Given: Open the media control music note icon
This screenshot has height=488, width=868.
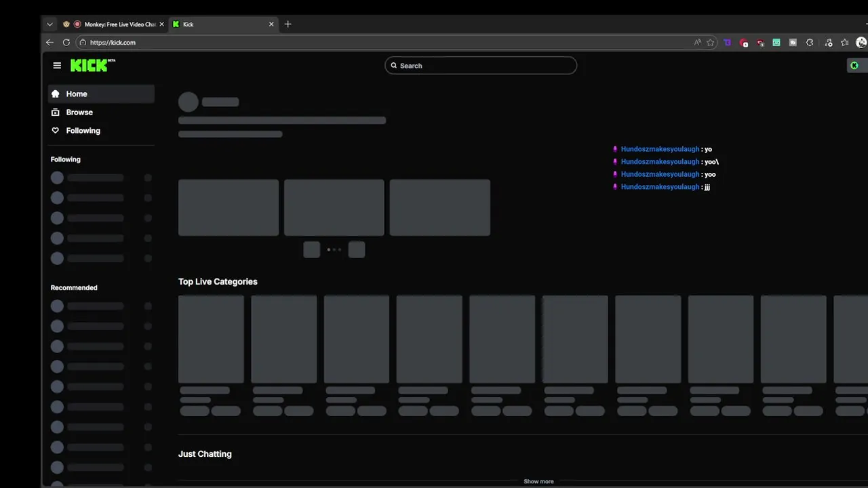Looking at the screenshot, I should pyautogui.click(x=829, y=42).
